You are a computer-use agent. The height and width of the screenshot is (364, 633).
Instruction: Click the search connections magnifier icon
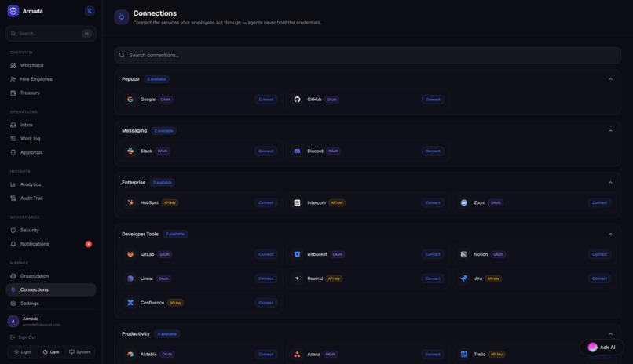coord(122,55)
